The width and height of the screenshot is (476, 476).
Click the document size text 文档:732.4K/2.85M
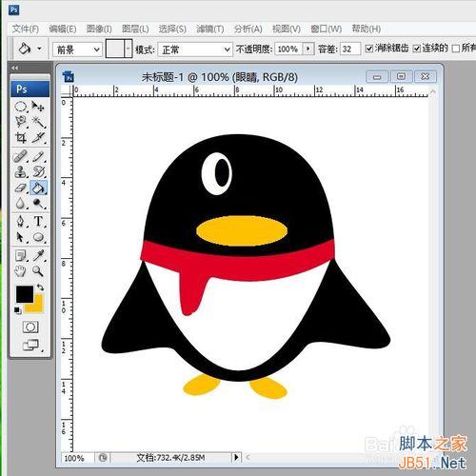click(170, 458)
